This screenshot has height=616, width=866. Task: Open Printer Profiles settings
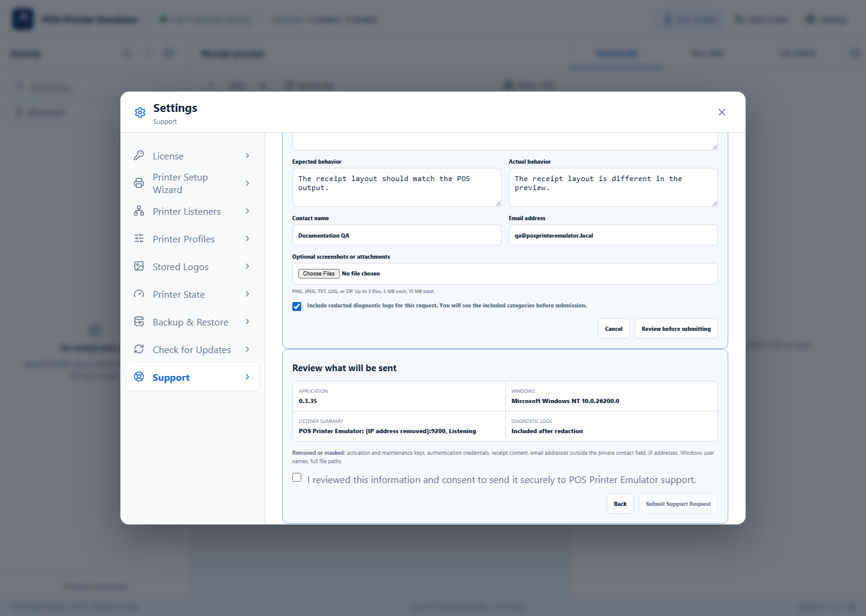click(192, 239)
